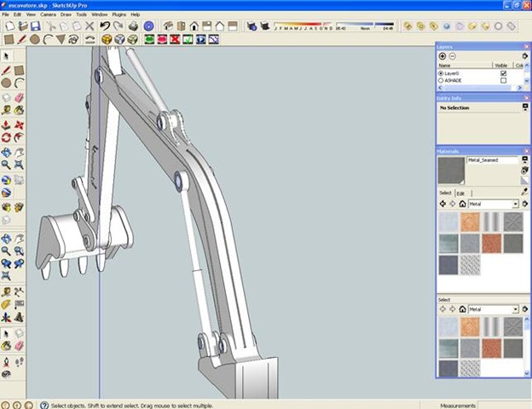The image size is (532, 409).
Task: Enable ASHADE layer visibility checkbox
Action: click(x=503, y=81)
